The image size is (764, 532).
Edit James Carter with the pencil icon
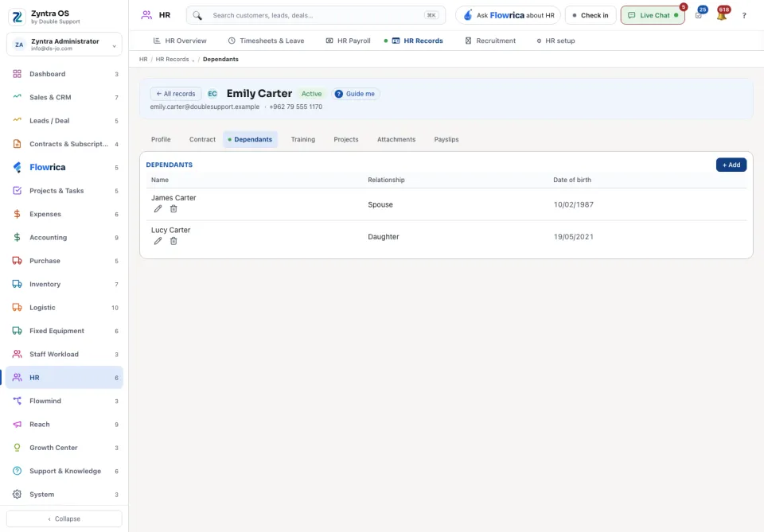click(x=158, y=209)
